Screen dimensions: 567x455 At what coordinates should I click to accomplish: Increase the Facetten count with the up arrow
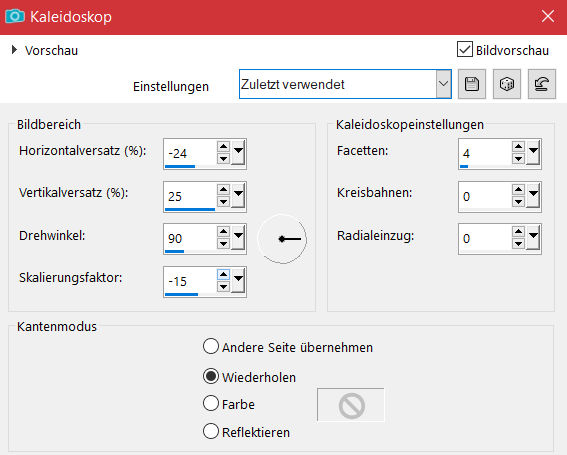518,147
